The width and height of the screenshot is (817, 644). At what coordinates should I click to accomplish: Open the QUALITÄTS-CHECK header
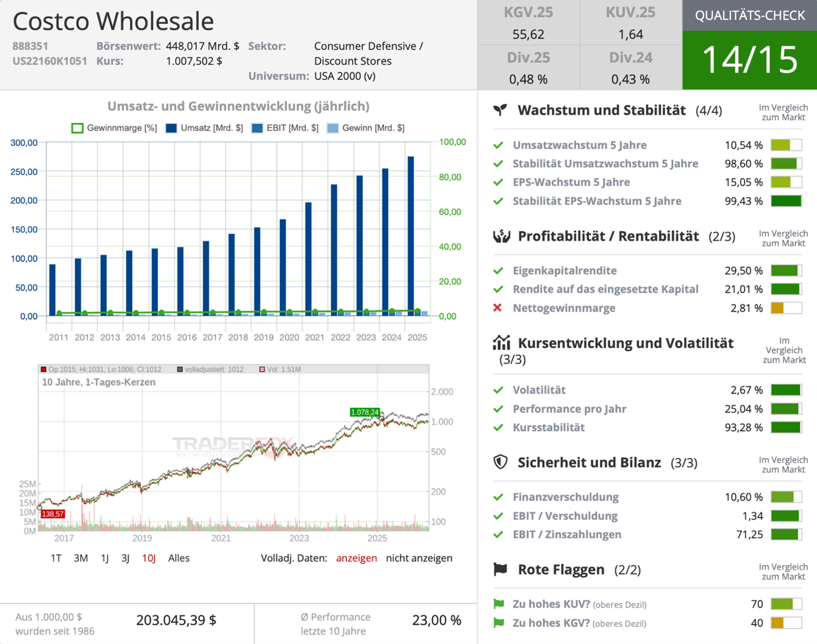(750, 15)
